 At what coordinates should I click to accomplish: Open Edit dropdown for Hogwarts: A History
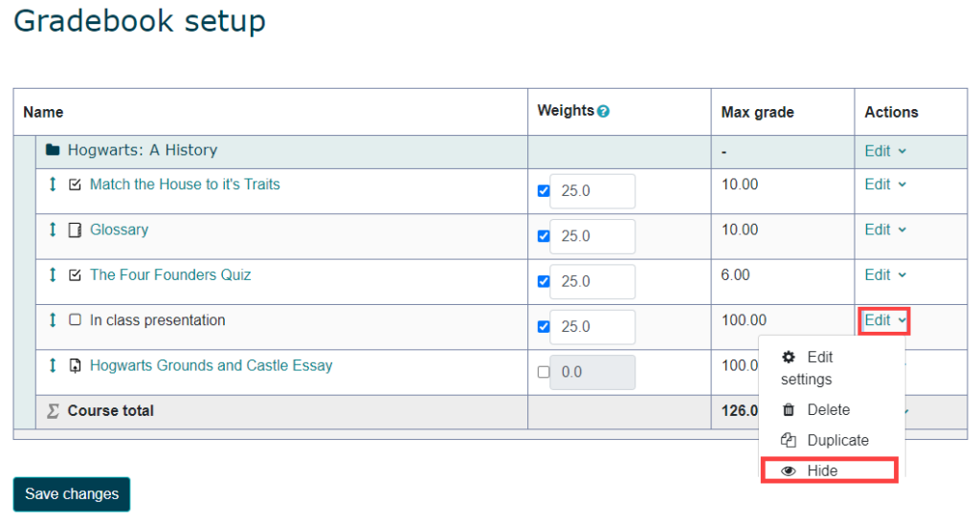click(884, 151)
